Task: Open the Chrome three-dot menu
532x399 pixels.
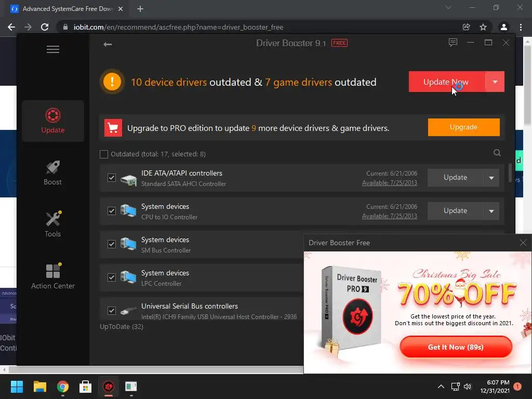Action: (x=521, y=27)
